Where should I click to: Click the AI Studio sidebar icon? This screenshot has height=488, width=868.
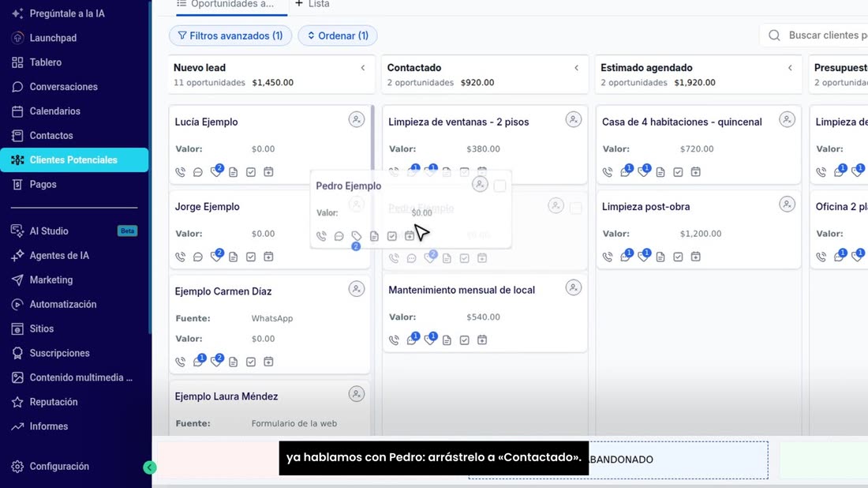(17, 231)
